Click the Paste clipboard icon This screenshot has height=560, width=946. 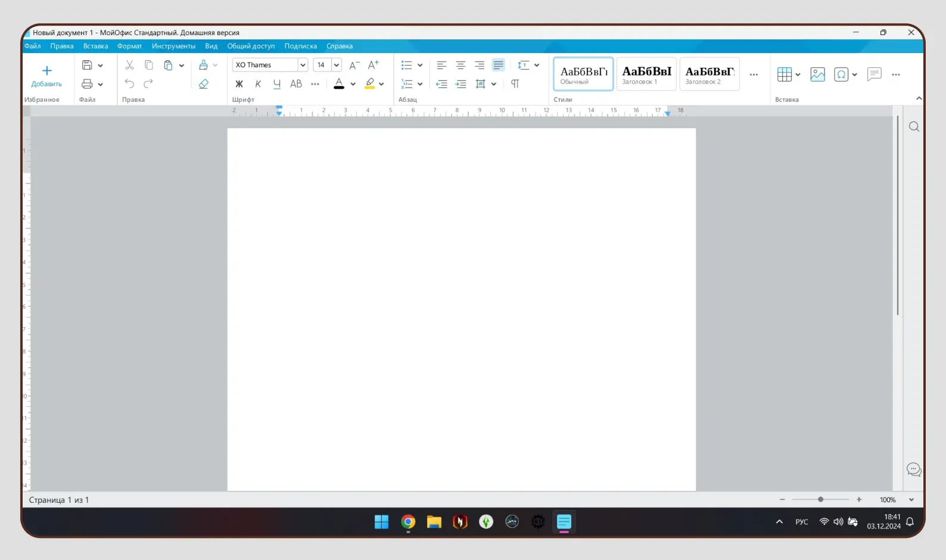(168, 65)
